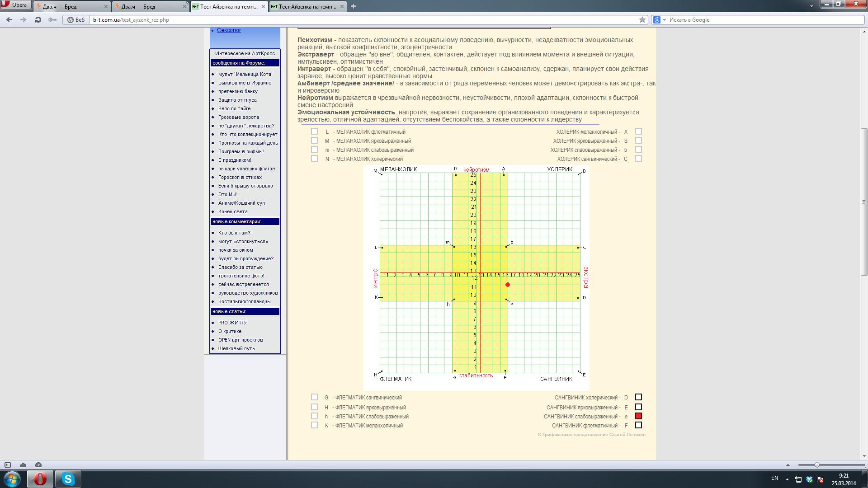Check the ХОЛЕРИК меланхоличный A checkbox
The image size is (868, 488).
click(x=638, y=131)
